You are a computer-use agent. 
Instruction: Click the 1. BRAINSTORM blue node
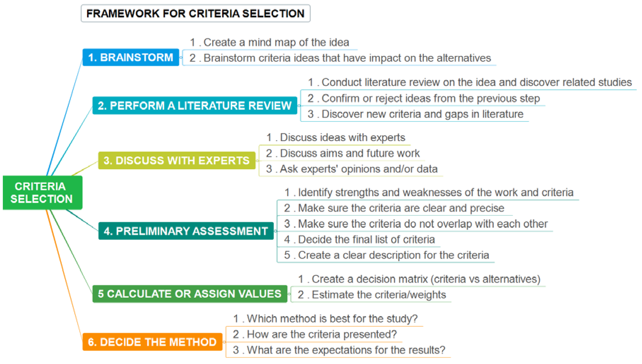coord(130,57)
